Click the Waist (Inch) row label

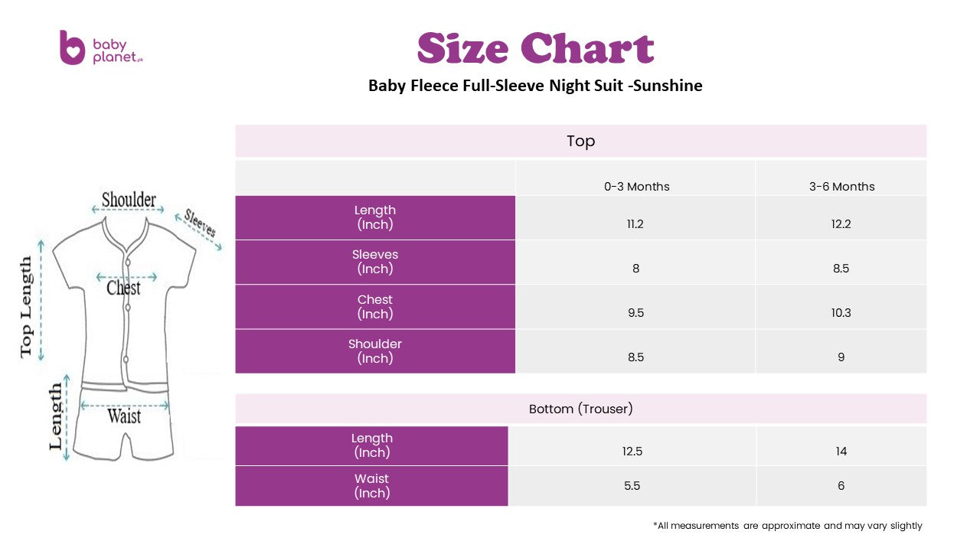371,486
